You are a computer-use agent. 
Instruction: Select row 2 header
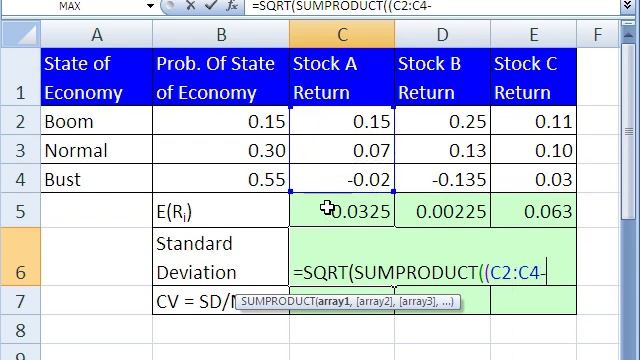point(20,121)
